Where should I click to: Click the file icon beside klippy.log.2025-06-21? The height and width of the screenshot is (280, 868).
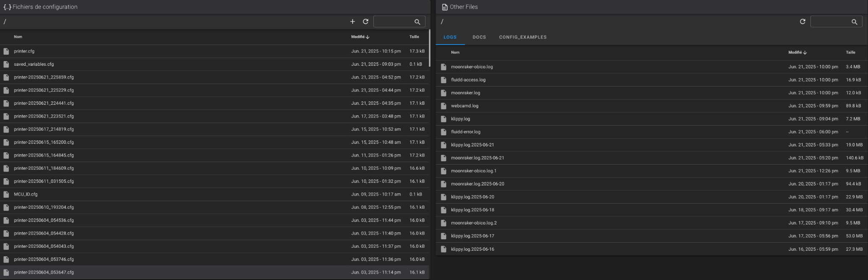coord(443,145)
